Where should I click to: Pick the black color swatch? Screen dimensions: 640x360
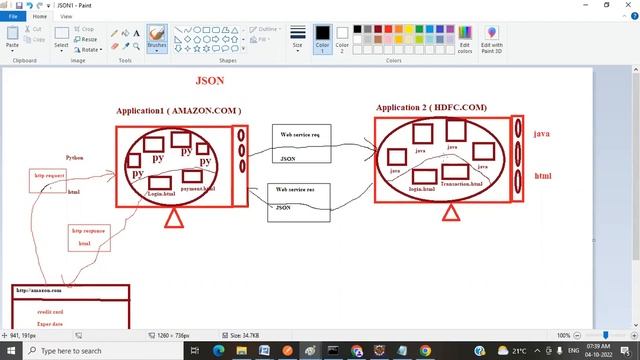click(x=358, y=29)
